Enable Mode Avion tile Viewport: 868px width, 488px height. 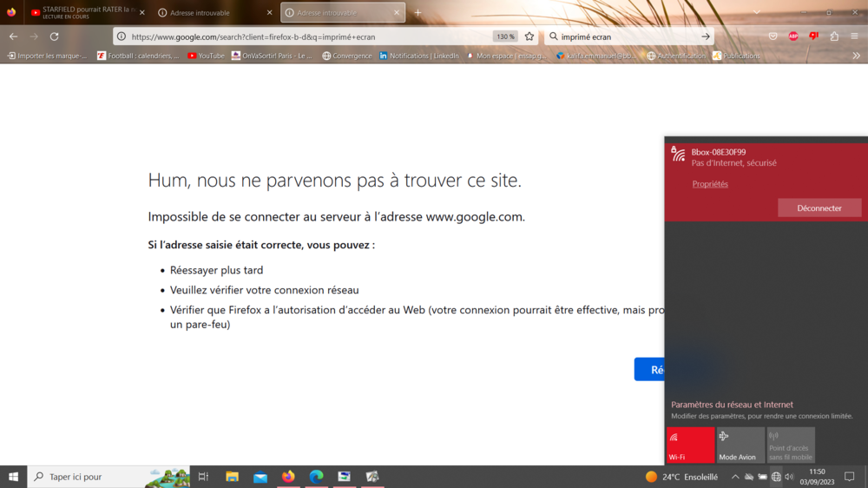(740, 445)
